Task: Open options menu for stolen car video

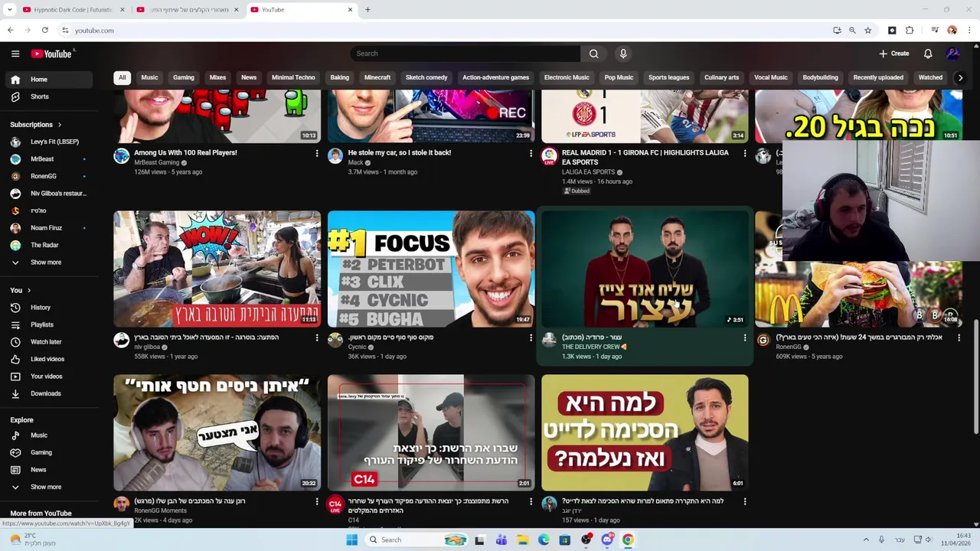Action: tap(531, 153)
